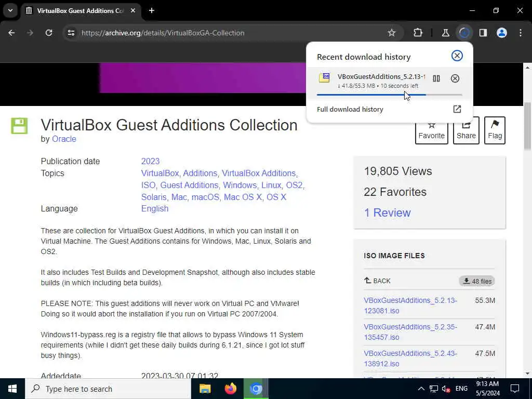Open the notification center icon
This screenshot has height=399, width=532.
tap(515, 389)
